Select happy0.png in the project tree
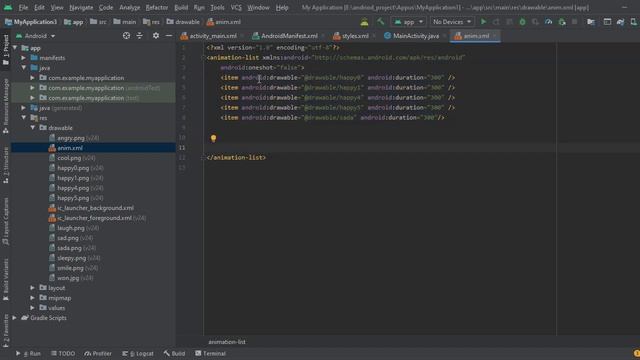The image size is (640, 360). point(73,168)
